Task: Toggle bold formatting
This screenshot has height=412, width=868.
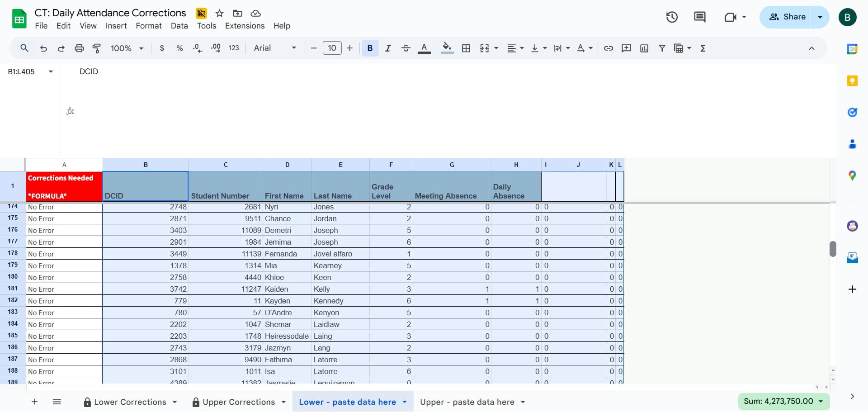Action: point(370,48)
